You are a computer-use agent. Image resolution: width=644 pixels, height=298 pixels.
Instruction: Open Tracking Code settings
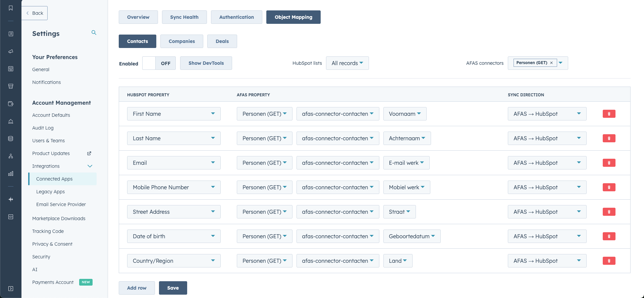click(48, 231)
